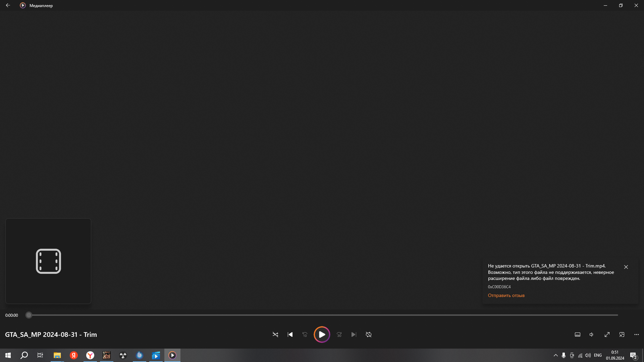Show hidden system tray icons
The height and width of the screenshot is (362, 644).
pyautogui.click(x=556, y=355)
